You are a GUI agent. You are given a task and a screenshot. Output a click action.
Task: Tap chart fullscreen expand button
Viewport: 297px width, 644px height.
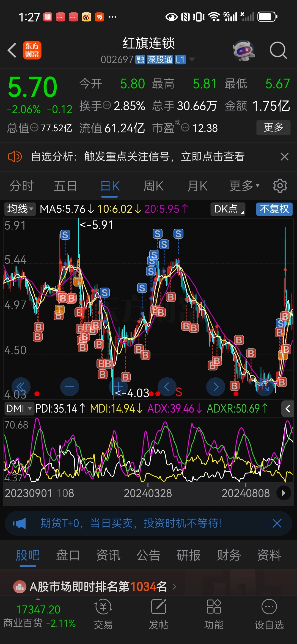(265, 387)
